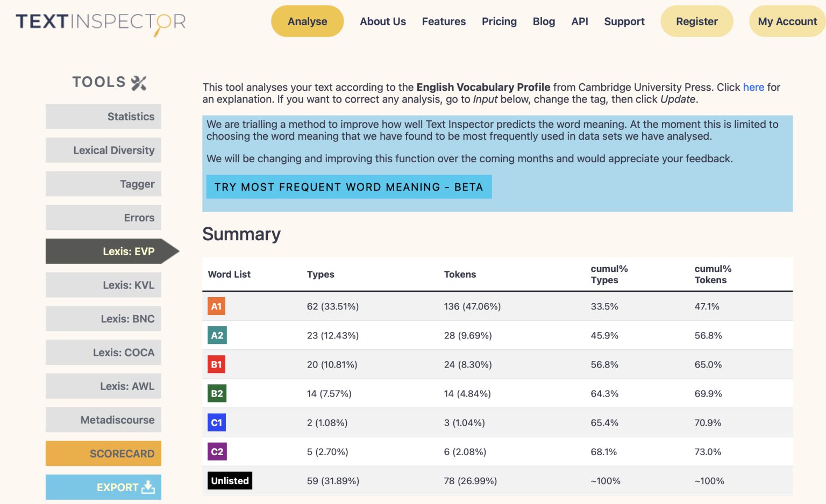Viewport: 826px width, 504px height.
Task: Select the orange A1 level badge
Action: [217, 306]
